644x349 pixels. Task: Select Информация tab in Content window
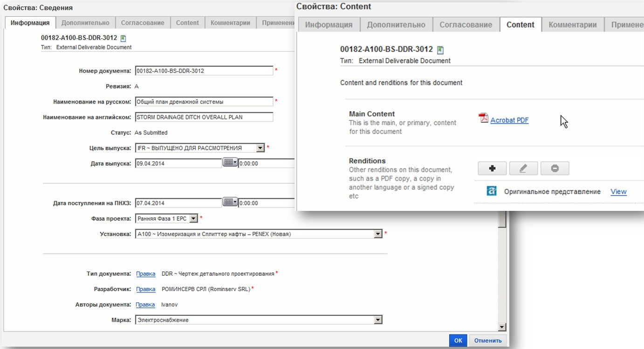(329, 25)
